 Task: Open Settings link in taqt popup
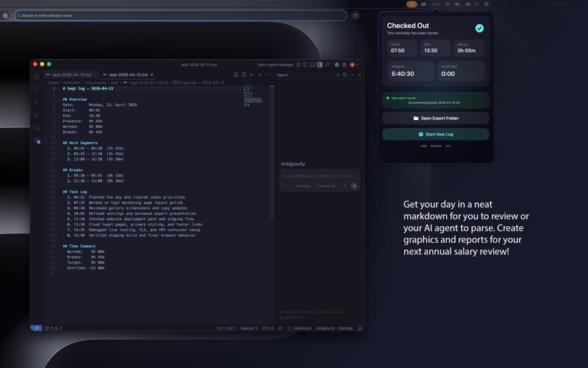coord(436,146)
